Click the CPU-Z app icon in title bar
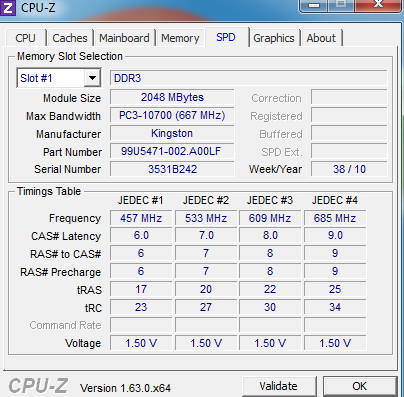The width and height of the screenshot is (404, 397). coord(8,7)
